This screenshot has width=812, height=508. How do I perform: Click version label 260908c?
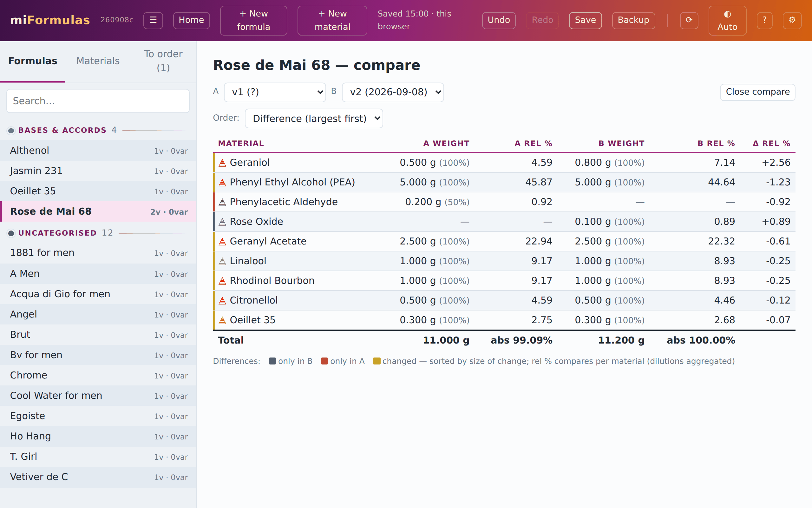117,20
